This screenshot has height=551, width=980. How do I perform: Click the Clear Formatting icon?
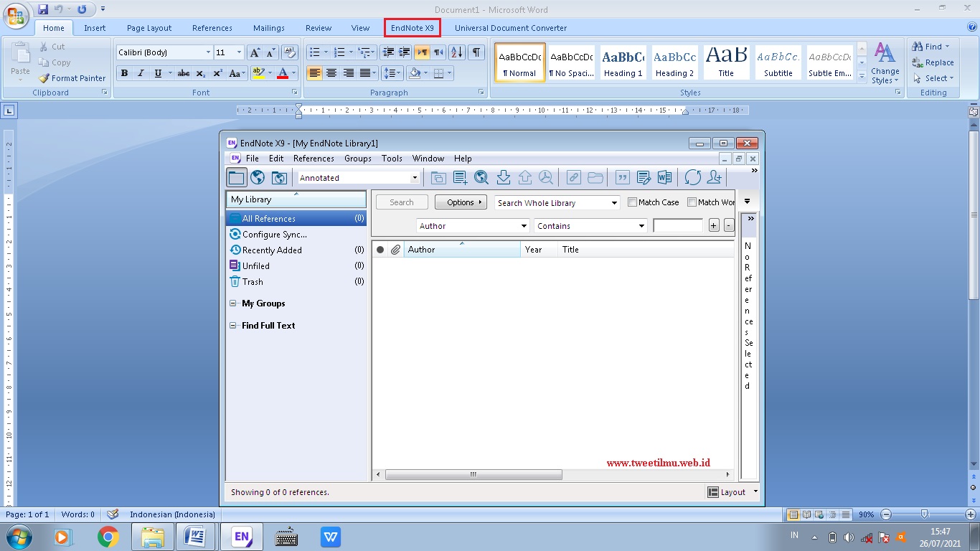click(290, 52)
